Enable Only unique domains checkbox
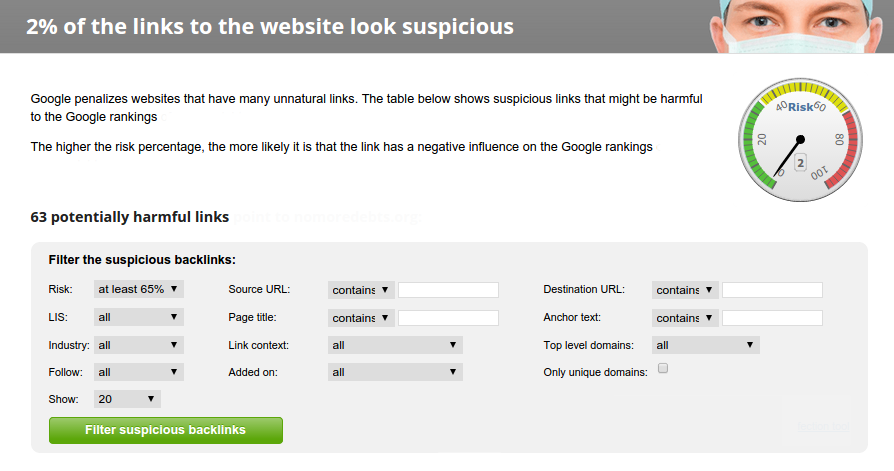This screenshot has height=471, width=894. (662, 369)
